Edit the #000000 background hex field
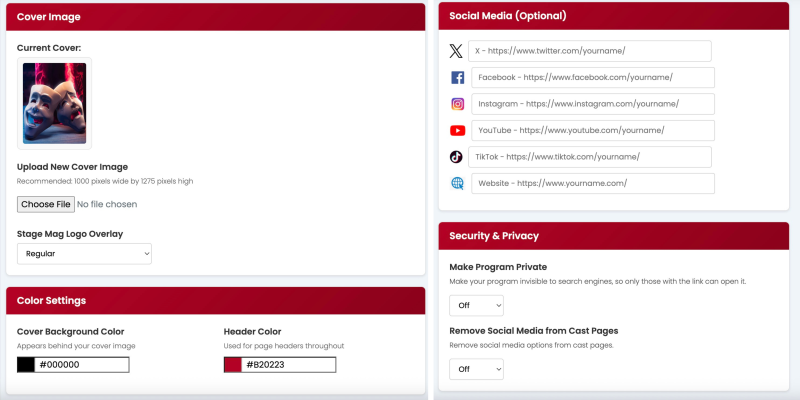 pyautogui.click(x=82, y=365)
